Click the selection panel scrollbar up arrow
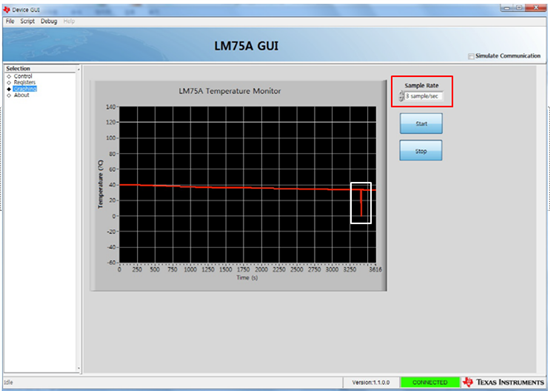This screenshot has height=391, width=550. (79, 69)
